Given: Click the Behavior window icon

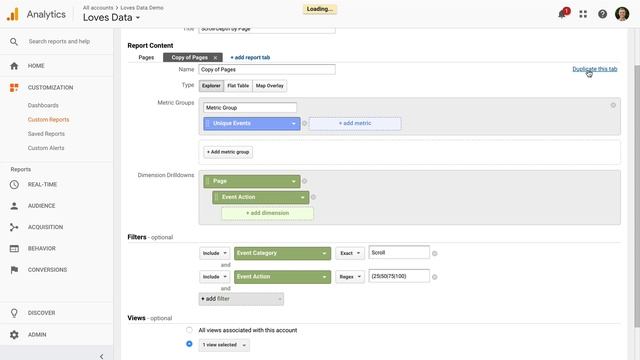Looking at the screenshot, I should pos(14,248).
